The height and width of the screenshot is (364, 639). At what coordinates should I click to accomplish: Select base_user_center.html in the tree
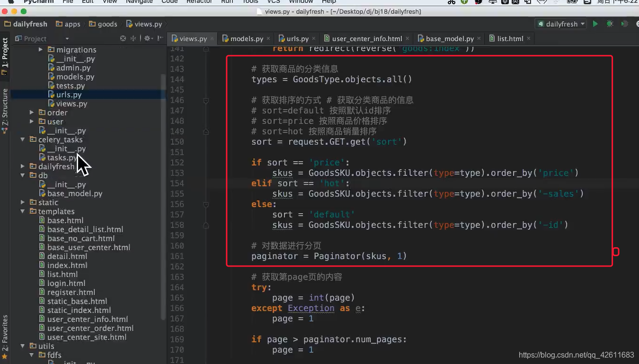84,247
